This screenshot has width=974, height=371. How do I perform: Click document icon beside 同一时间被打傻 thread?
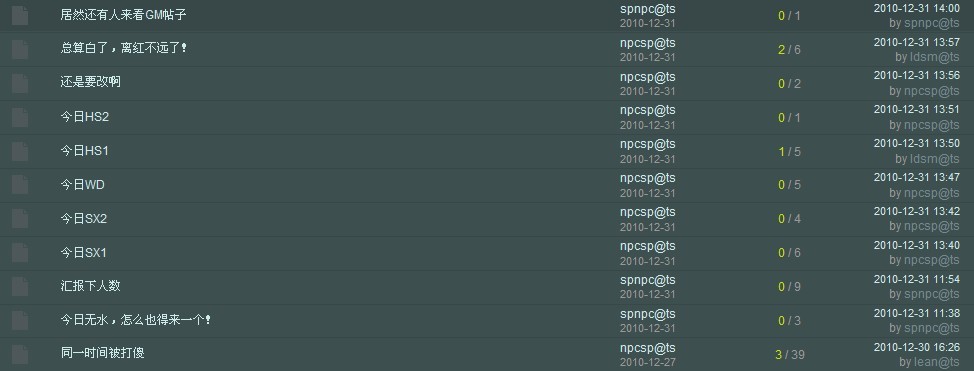pos(20,354)
